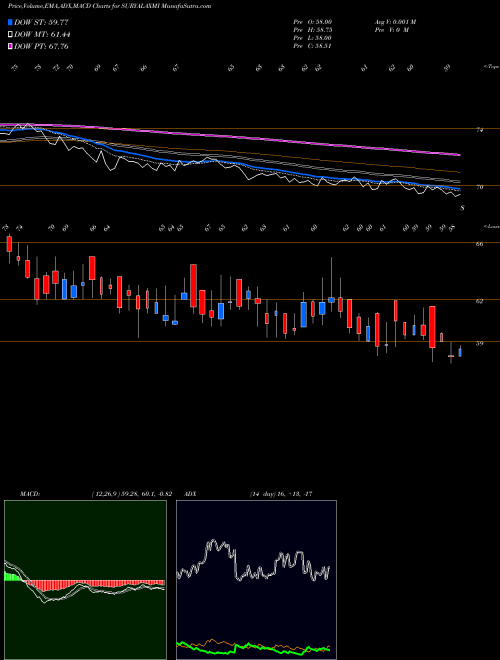
Task: Click the '<Lows' label beside the candlestick row
Action: point(491,226)
